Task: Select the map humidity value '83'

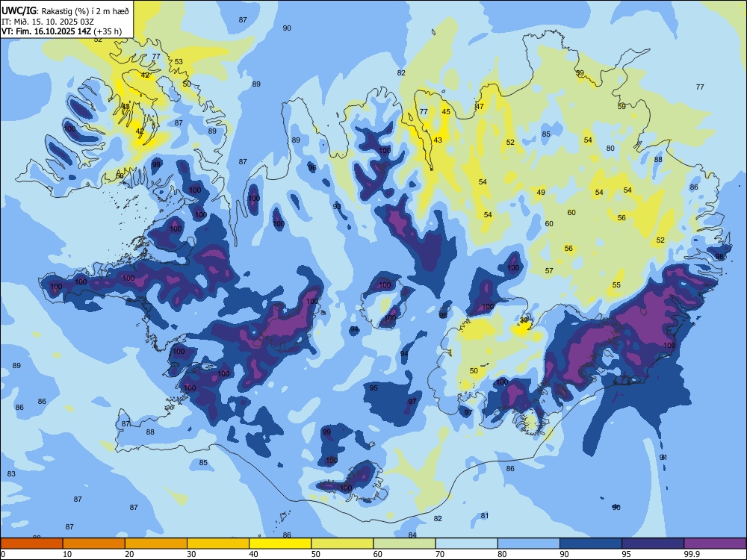Action: 11,474
